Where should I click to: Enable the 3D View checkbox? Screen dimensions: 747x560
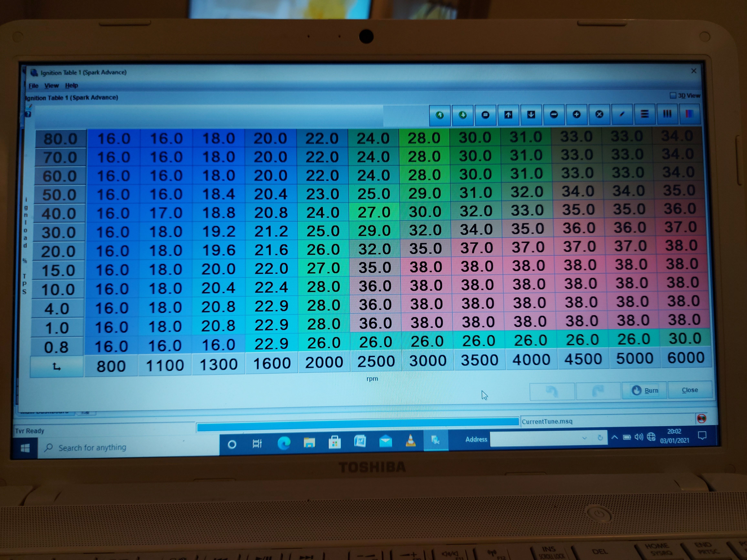(673, 96)
